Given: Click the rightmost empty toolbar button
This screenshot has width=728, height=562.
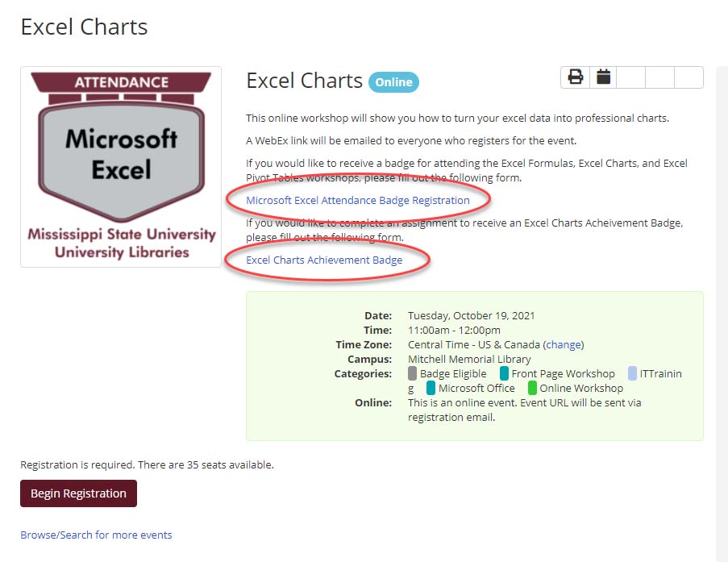Looking at the screenshot, I should point(688,77).
